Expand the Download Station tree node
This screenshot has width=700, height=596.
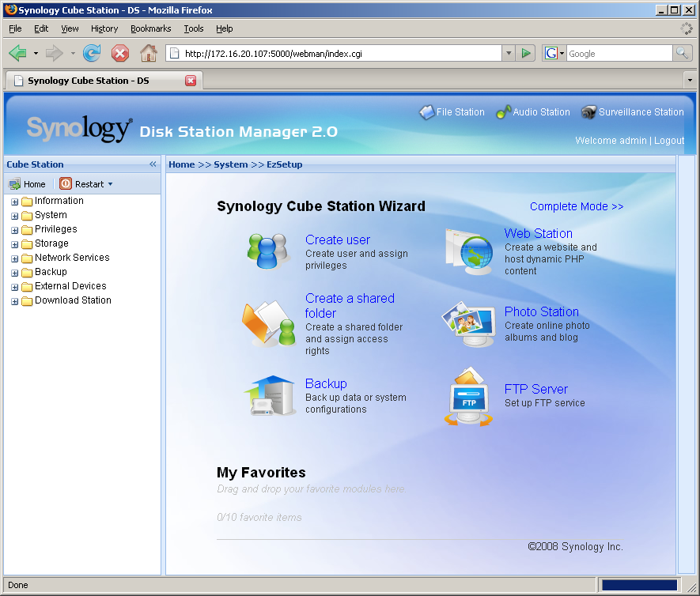click(15, 302)
